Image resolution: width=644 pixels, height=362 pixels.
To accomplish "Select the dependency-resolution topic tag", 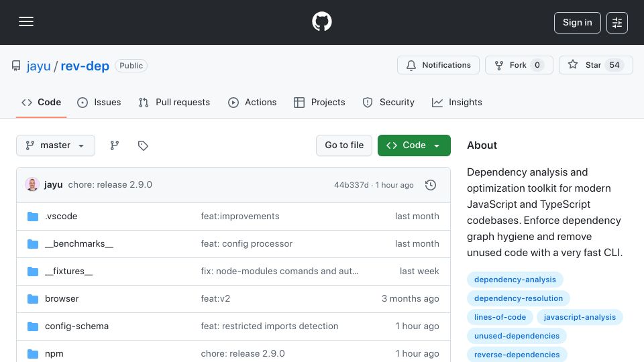I will click(519, 298).
